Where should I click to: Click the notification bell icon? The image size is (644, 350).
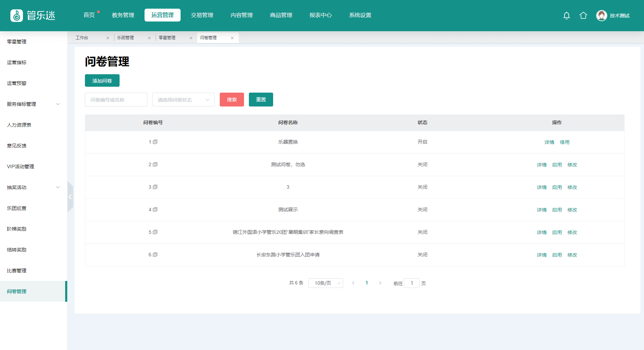(x=566, y=16)
